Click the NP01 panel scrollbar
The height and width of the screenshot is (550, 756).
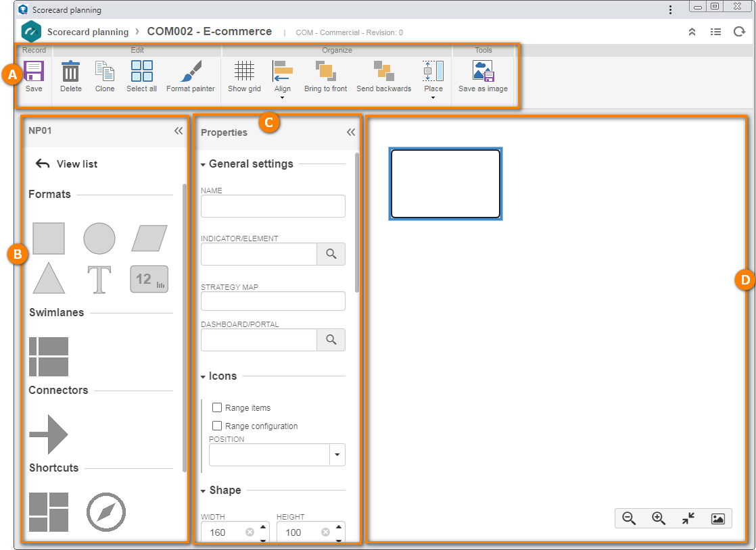185,328
